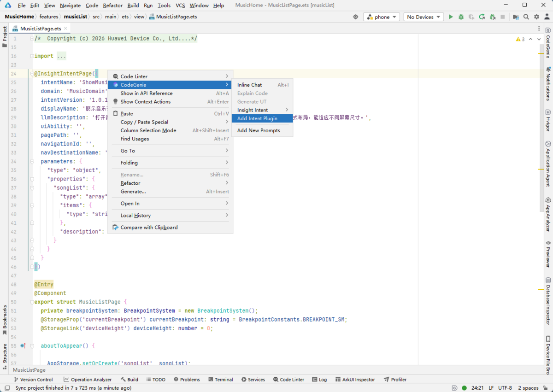Image resolution: width=553 pixels, height=392 pixels.
Task: Click the user account avatar icon
Action: point(547,17)
